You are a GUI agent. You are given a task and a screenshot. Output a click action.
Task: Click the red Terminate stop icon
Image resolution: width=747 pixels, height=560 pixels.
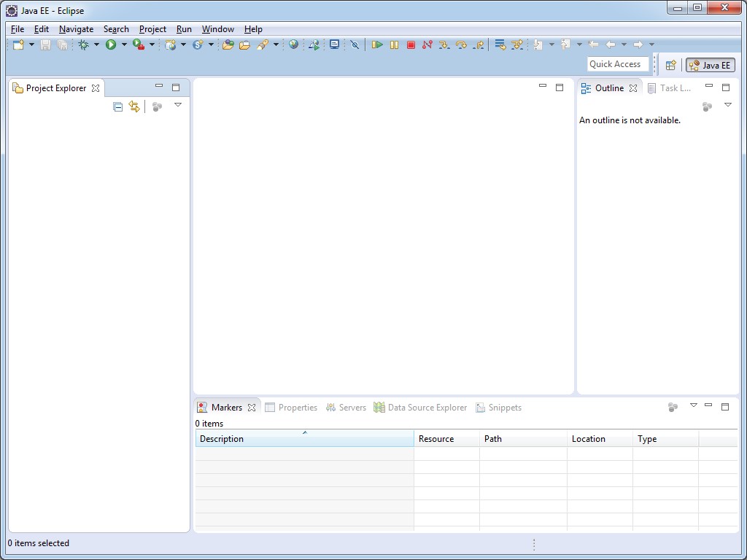point(411,44)
